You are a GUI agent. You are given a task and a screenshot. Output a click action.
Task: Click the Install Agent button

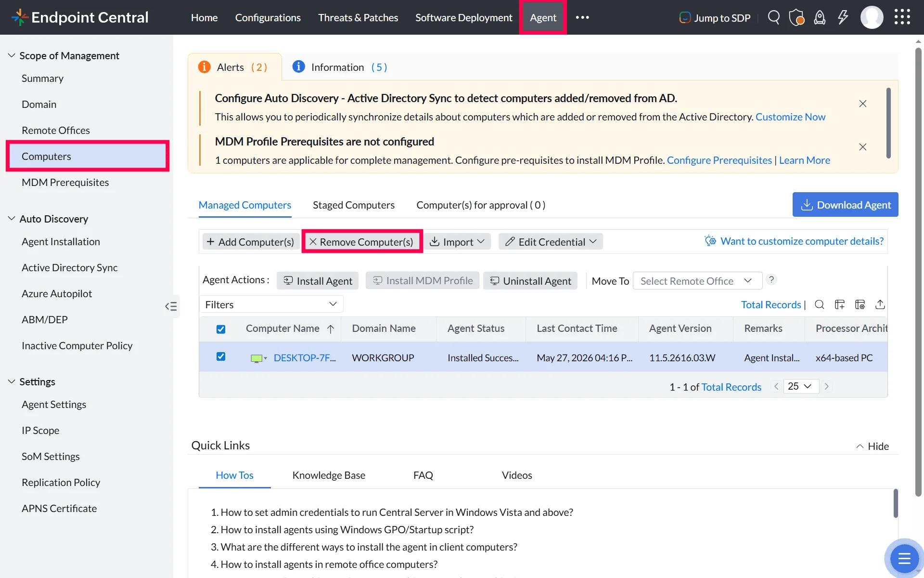pyautogui.click(x=318, y=281)
